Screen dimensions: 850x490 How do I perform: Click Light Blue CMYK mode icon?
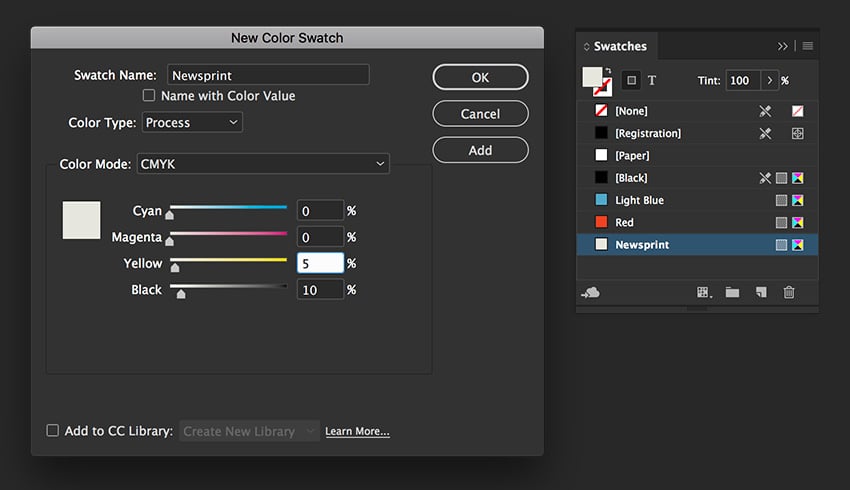coord(797,200)
